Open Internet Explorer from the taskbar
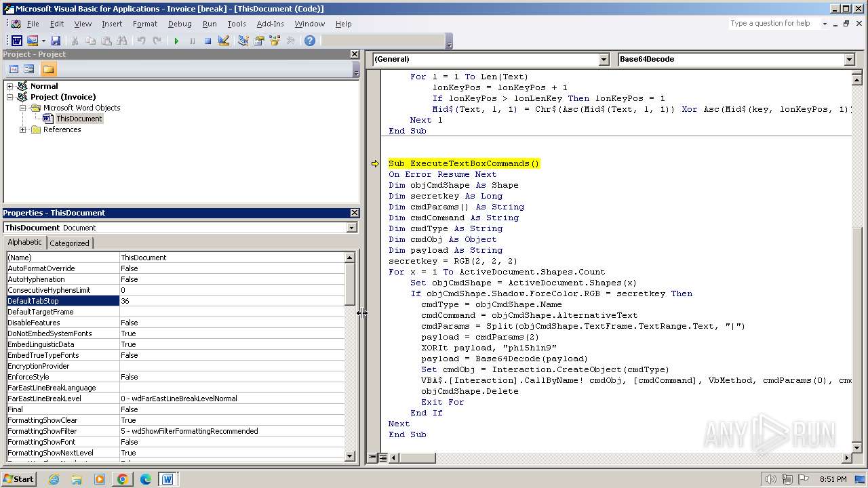The image size is (868, 488). (x=54, y=479)
